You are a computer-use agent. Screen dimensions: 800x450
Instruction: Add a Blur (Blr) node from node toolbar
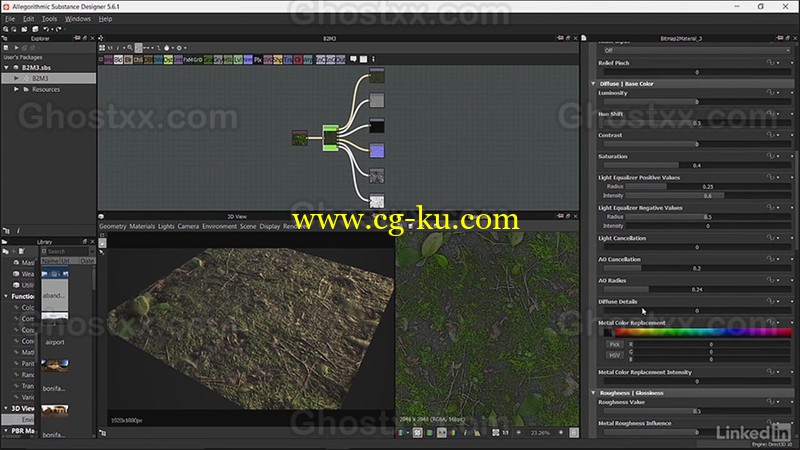coord(128,60)
